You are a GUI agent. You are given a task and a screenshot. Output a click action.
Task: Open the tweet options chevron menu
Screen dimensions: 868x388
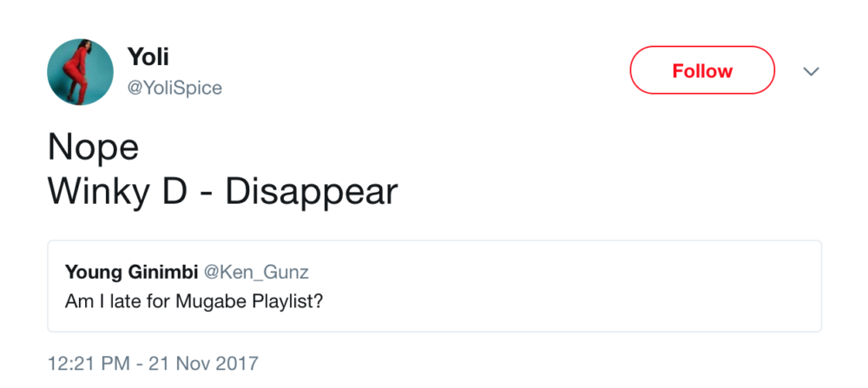click(811, 71)
